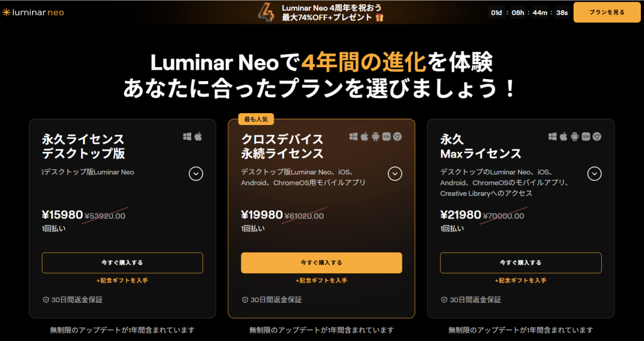Click the iOS icon on the cross-device license card
Viewport: 644px width, 341px height.
[x=386, y=136]
